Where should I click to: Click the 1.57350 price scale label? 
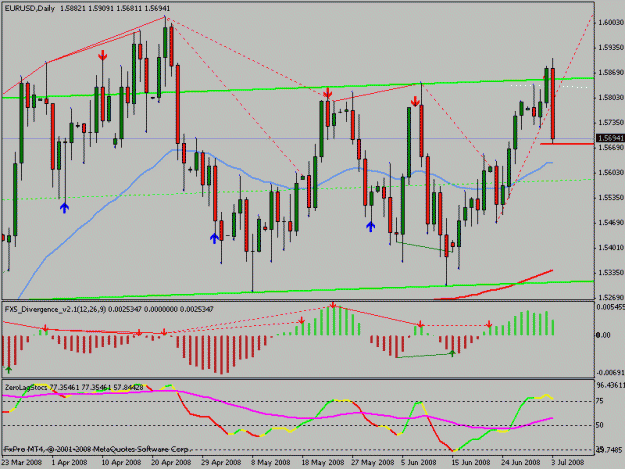pyautogui.click(x=611, y=122)
